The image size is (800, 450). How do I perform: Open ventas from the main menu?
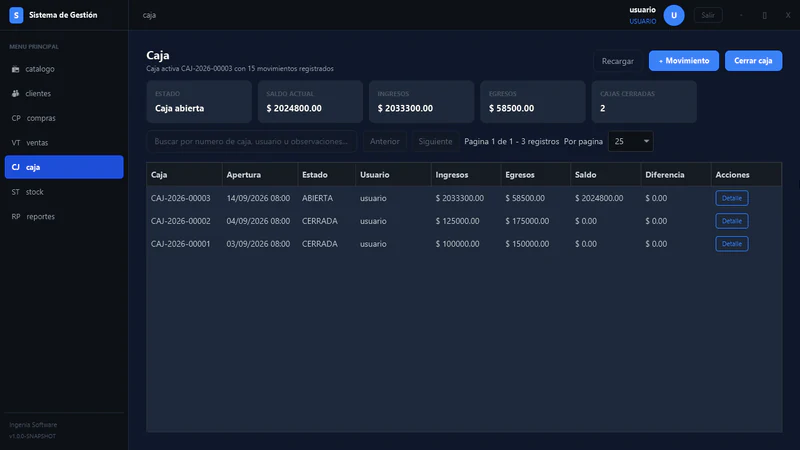point(64,142)
